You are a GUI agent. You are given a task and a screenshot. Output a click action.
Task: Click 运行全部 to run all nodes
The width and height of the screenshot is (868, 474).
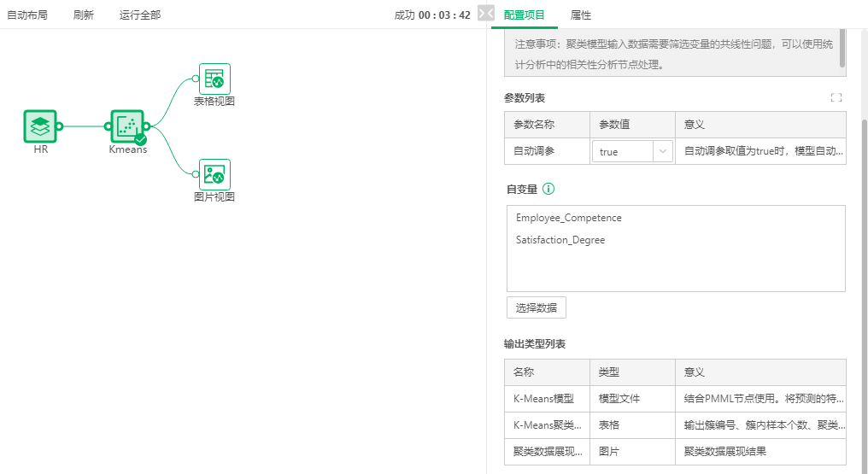tap(140, 15)
